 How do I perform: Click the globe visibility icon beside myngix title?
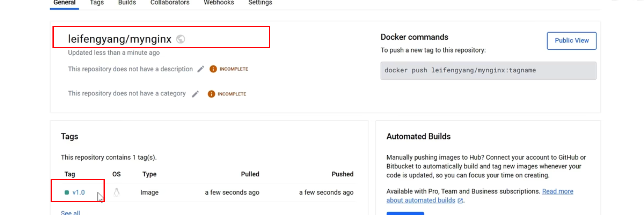click(x=180, y=39)
